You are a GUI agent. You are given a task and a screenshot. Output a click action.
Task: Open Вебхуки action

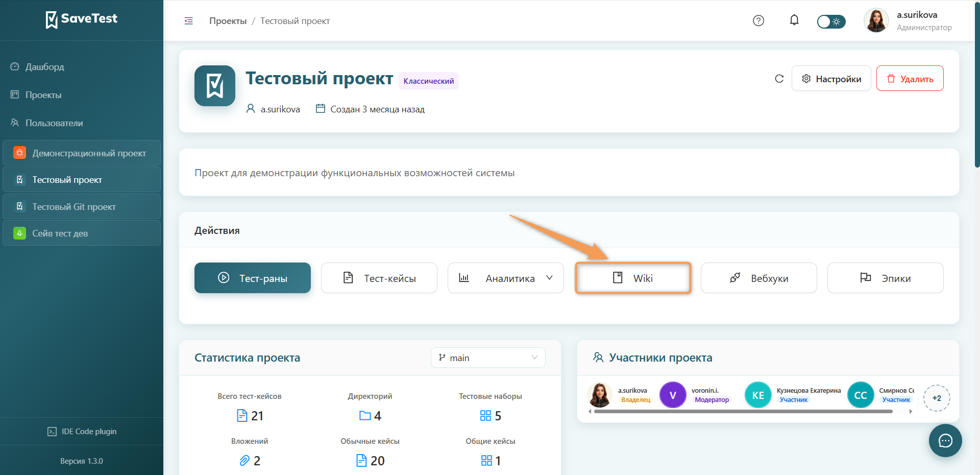[x=759, y=278]
